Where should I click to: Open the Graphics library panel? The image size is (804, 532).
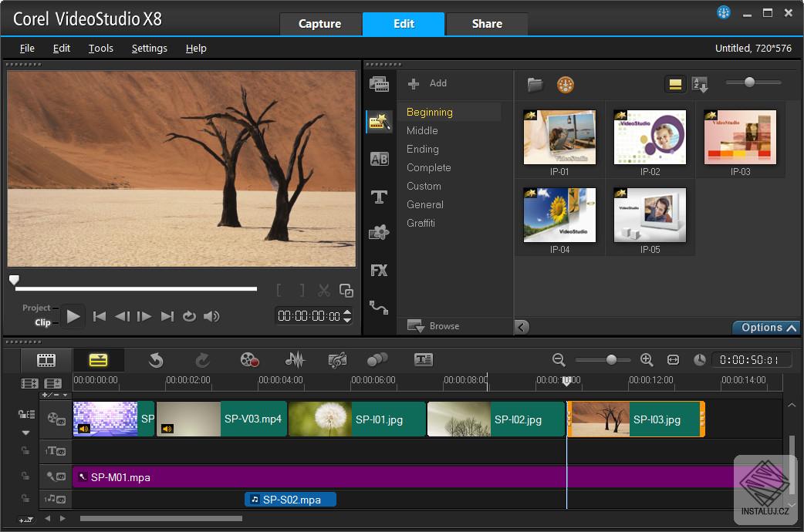pos(379,232)
